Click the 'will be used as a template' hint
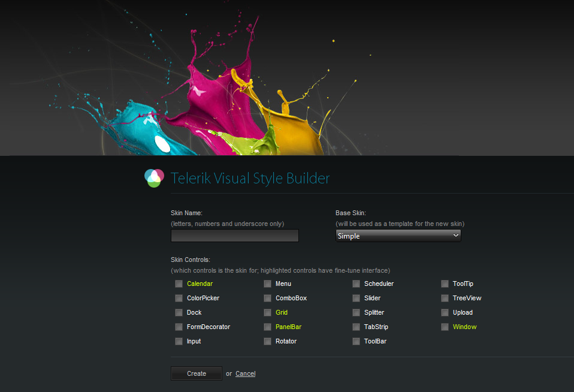Image resolution: width=574 pixels, height=392 pixels. point(400,224)
